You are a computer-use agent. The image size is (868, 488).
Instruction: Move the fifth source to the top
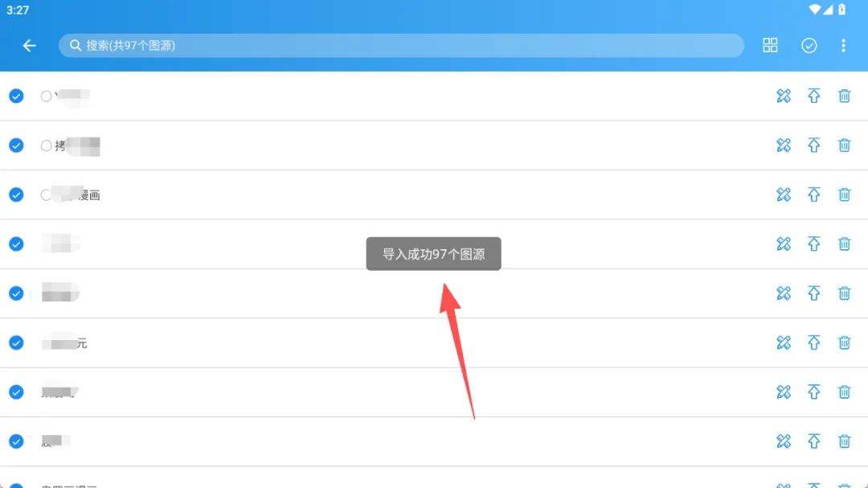(x=813, y=293)
